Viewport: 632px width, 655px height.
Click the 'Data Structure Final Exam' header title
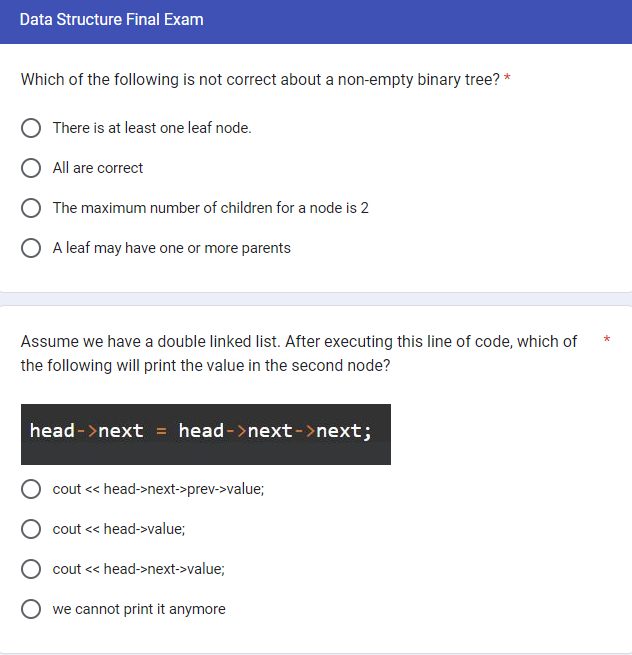click(x=111, y=20)
